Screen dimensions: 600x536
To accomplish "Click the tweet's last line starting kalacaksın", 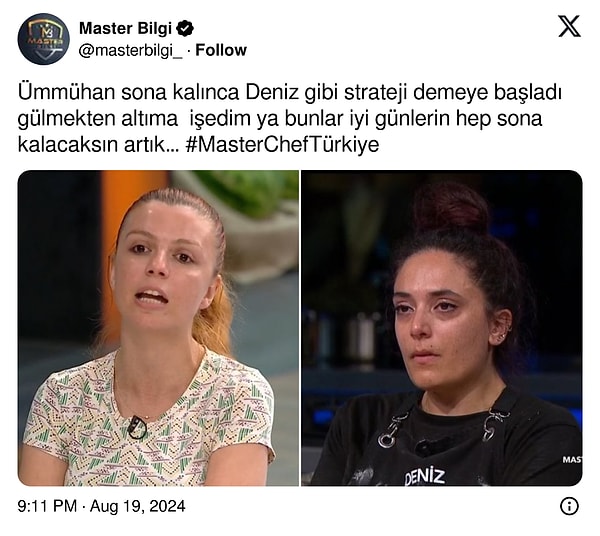I will pyautogui.click(x=199, y=145).
